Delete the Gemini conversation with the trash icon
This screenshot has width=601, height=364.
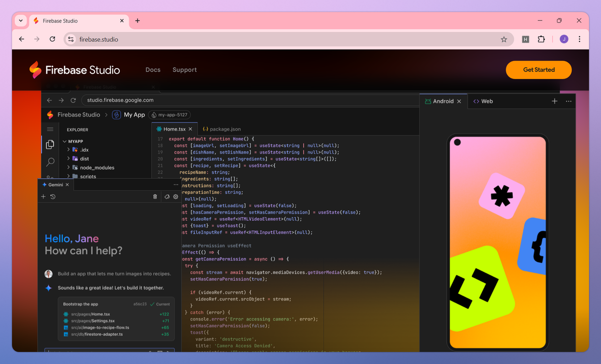click(155, 197)
